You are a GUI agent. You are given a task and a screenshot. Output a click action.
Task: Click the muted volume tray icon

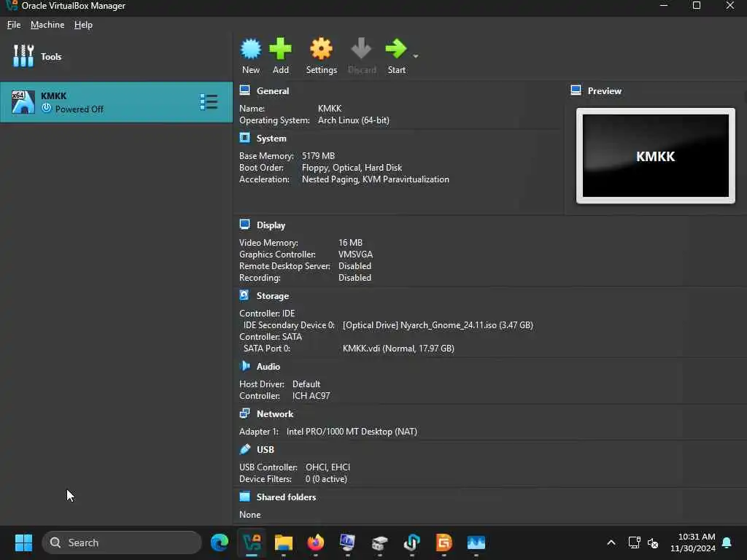coord(653,542)
